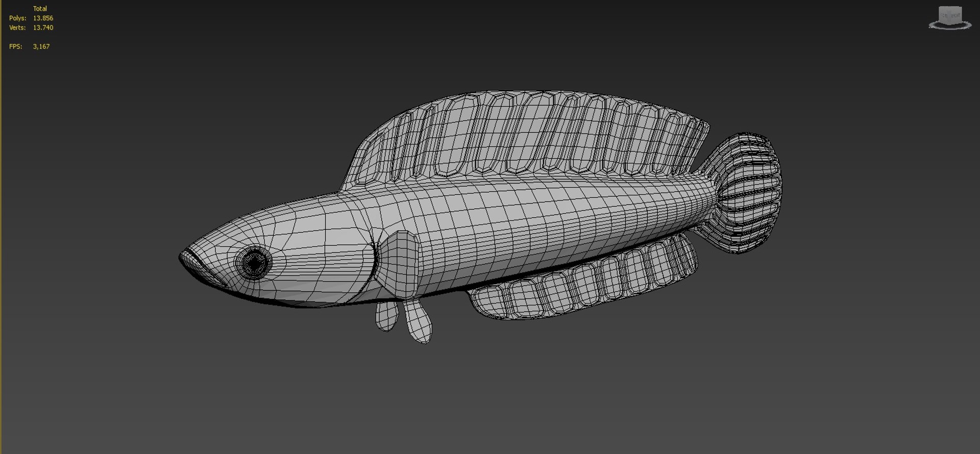This screenshot has height=454, width=980.
Task: Select the Verts count value 13.740
Action: point(43,28)
